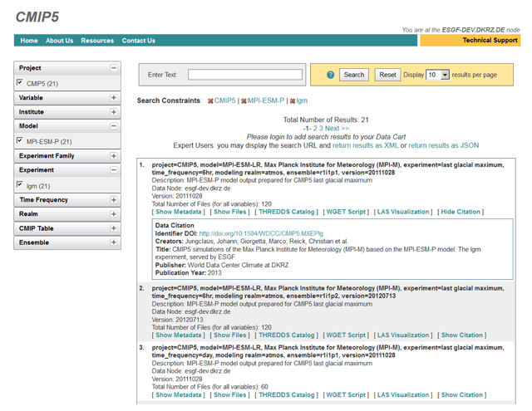This screenshot has height=411, width=532.
Task: Expand the CMIP Table facet
Action: (x=114, y=228)
